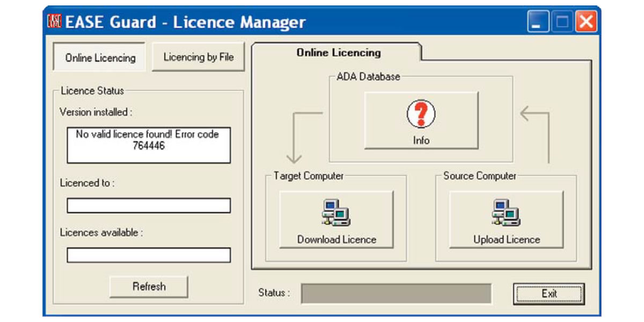This screenshot has height=322, width=644.
Task: Click the Version installed message box
Action: click(x=149, y=145)
